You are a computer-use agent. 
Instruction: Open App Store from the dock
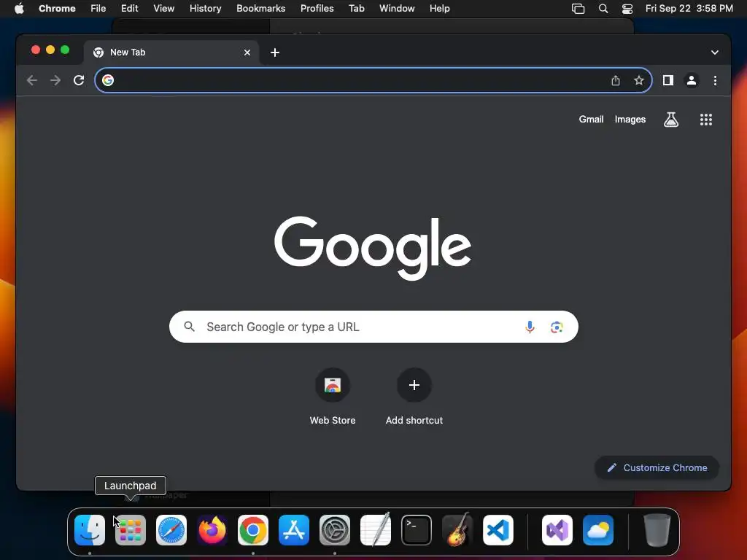tap(294, 530)
